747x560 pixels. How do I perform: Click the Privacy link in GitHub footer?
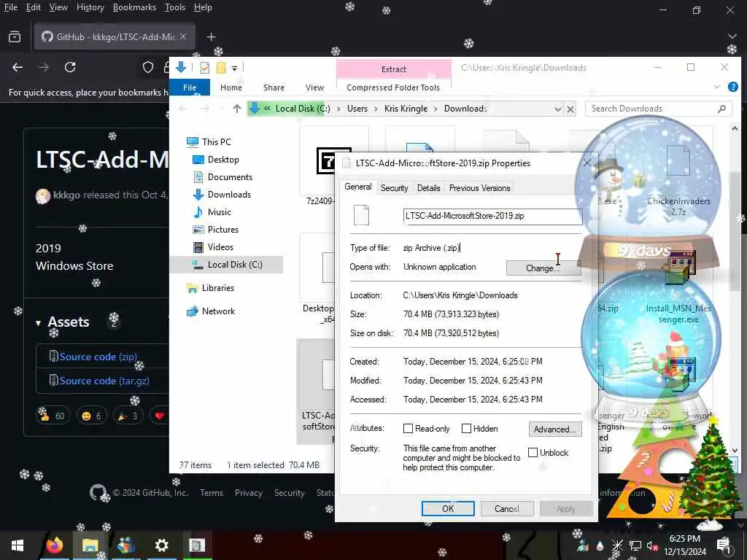click(248, 493)
